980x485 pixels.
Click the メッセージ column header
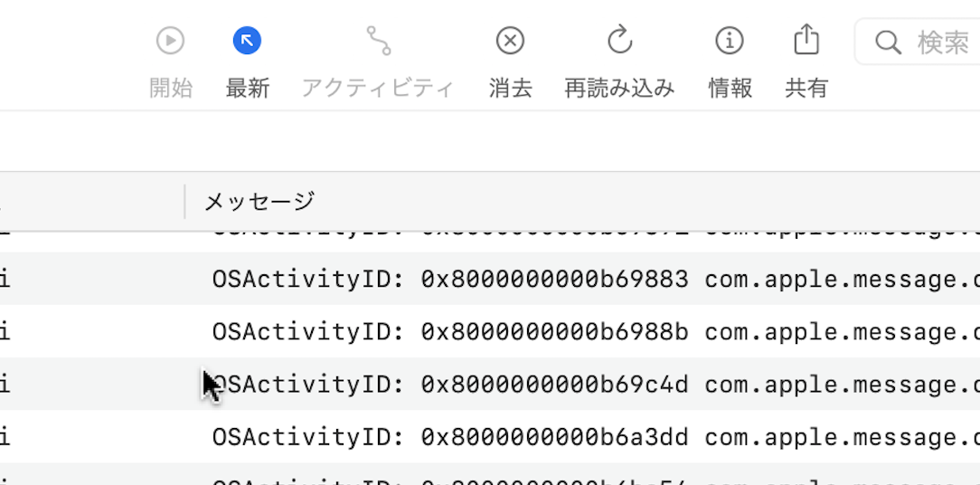point(259,201)
